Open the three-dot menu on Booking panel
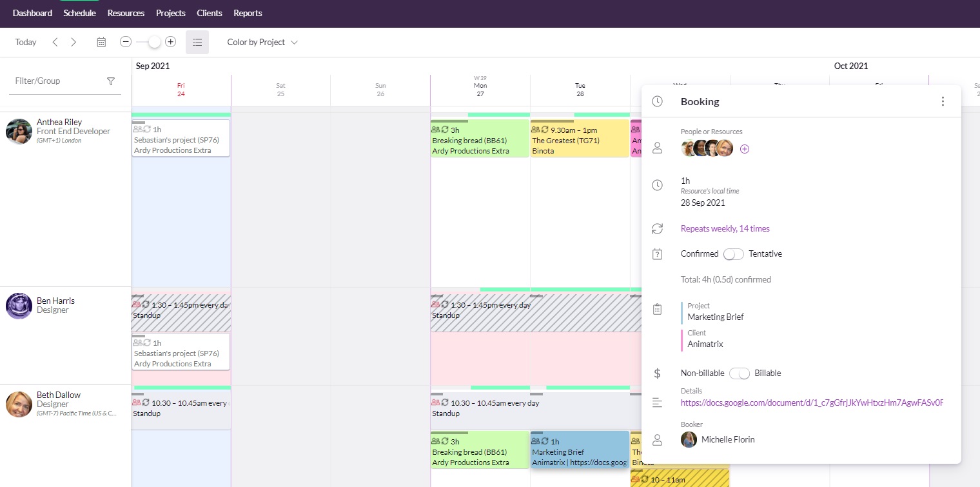980x487 pixels. point(943,101)
